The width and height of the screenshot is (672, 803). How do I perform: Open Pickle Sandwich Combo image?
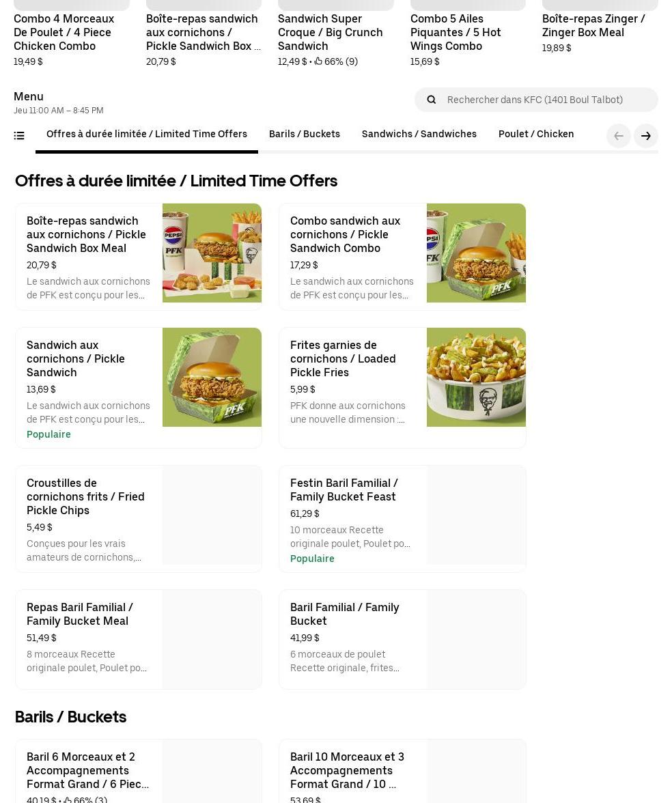coord(477,253)
